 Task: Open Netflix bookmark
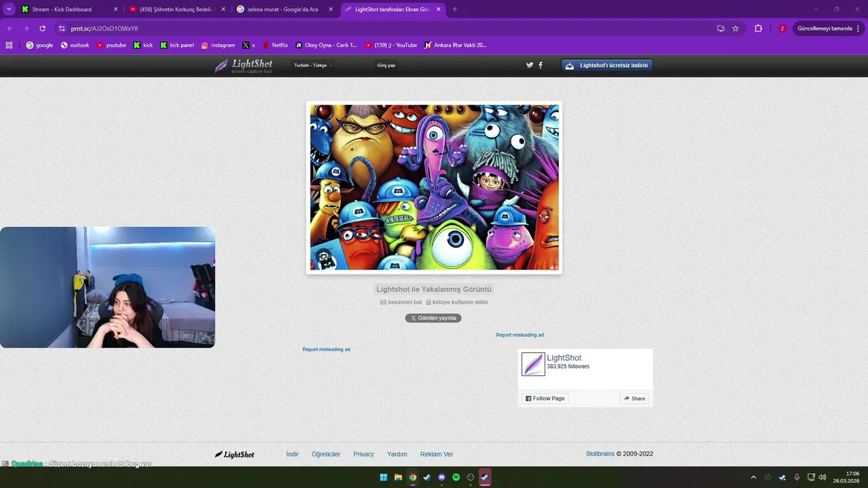pyautogui.click(x=275, y=45)
